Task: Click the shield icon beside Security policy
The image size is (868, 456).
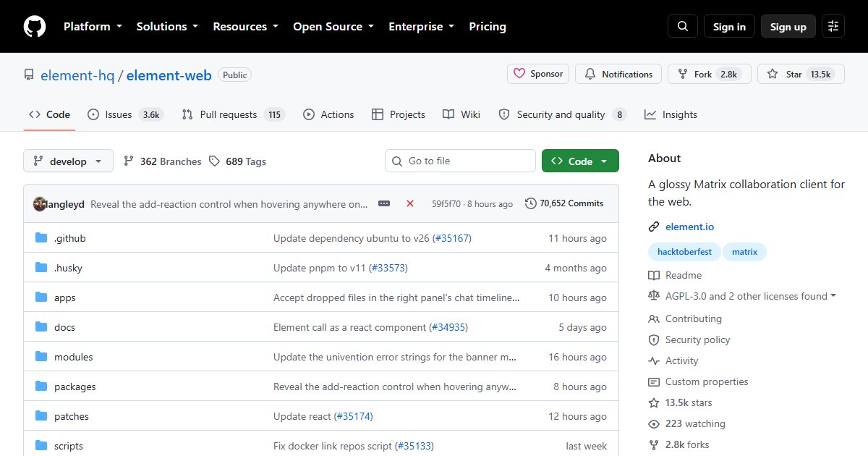Action: pyautogui.click(x=654, y=340)
